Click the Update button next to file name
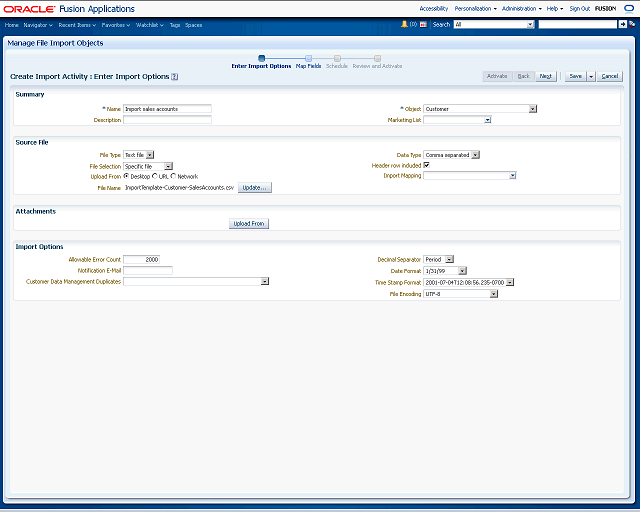This screenshot has height=512, width=640. [254, 187]
